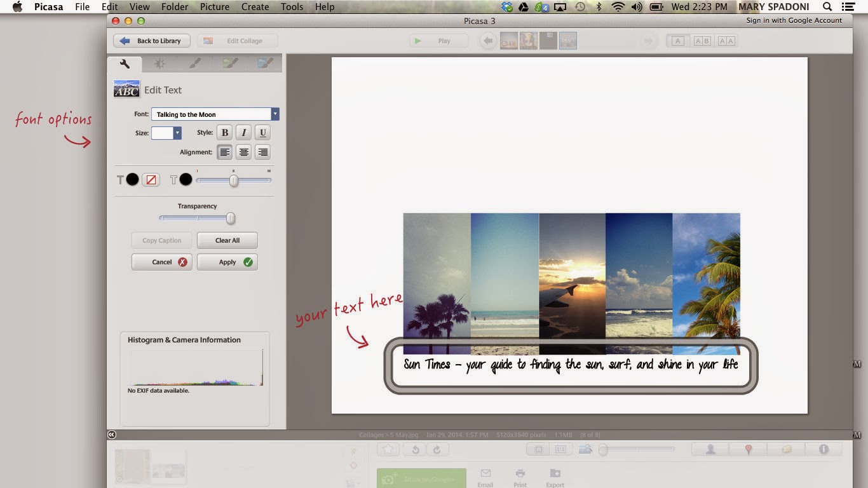Screen dimensions: 868x488
Task: Open the blue effects brush panel
Action: coord(263,63)
